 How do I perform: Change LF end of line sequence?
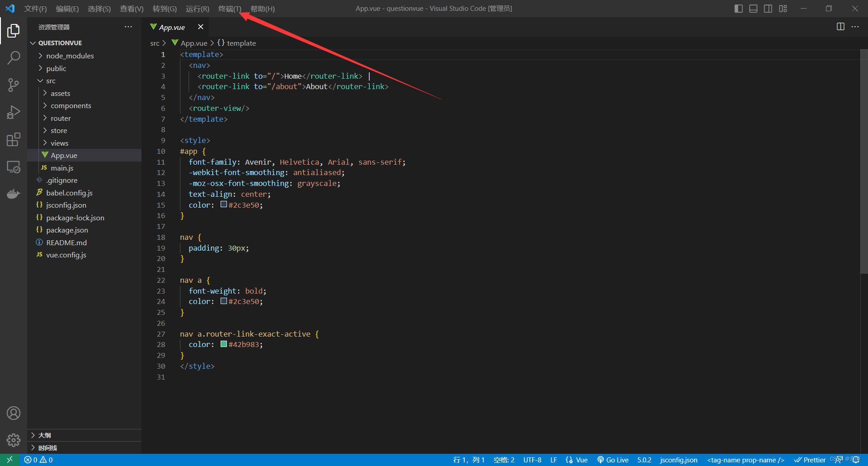pos(553,460)
